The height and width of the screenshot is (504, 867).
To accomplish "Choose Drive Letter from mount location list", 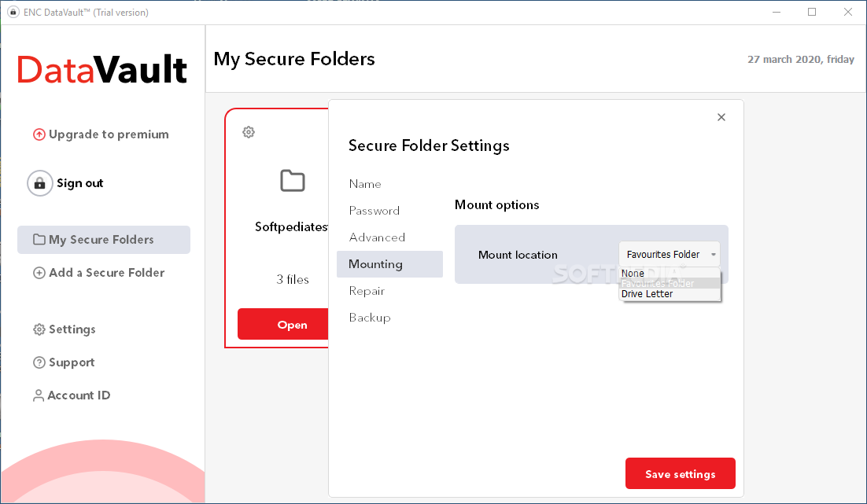I will (670, 294).
